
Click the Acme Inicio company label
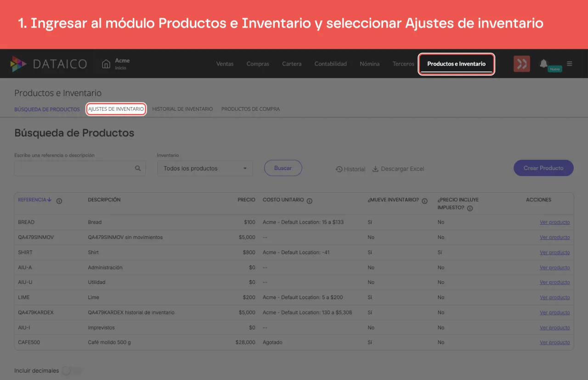pos(122,64)
